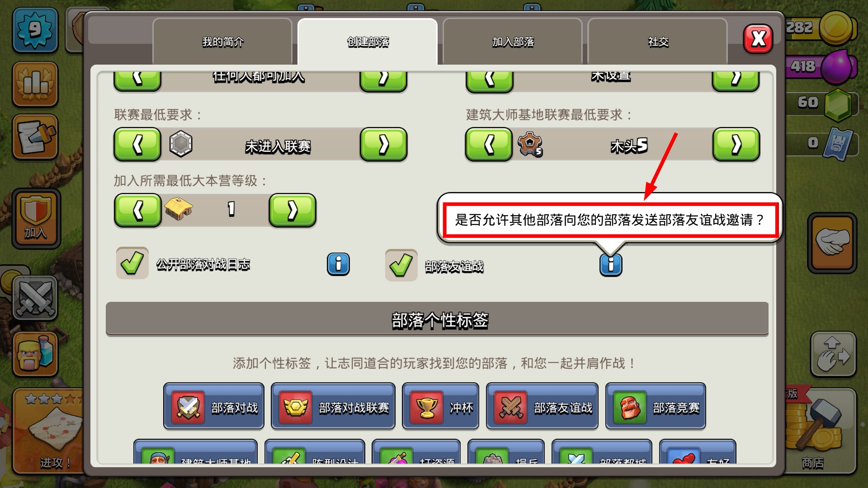Tap the 进攻 attack map button
The height and width of the screenshot is (488, 868).
48,431
